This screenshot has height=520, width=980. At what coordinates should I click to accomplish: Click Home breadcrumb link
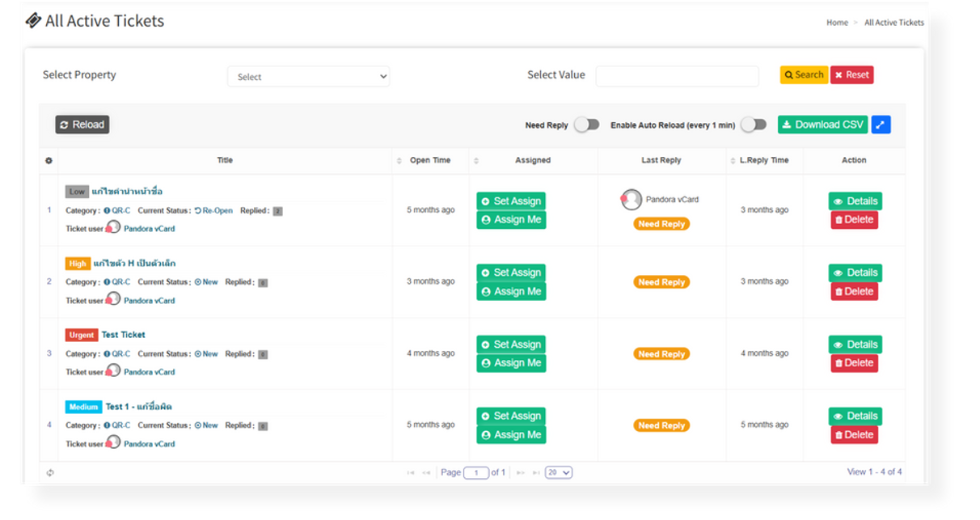pos(837,23)
